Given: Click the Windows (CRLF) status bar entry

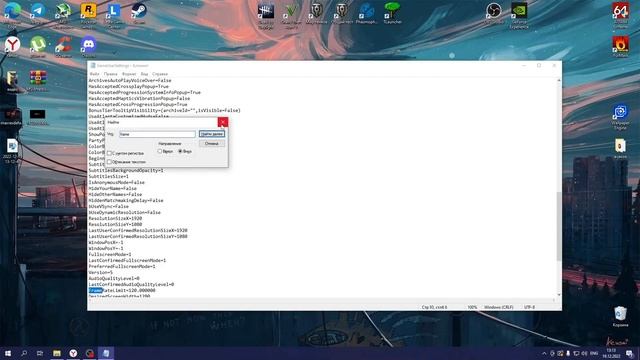Looking at the screenshot, I should pos(499,307).
